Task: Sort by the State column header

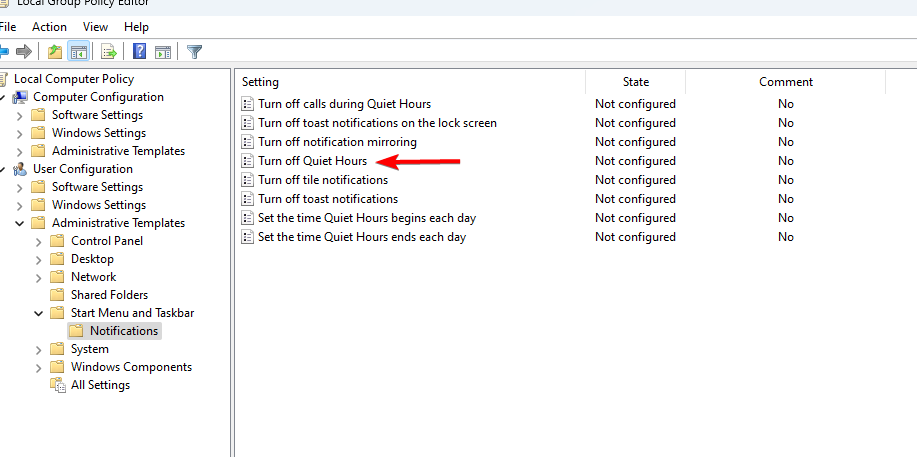Action: point(635,82)
